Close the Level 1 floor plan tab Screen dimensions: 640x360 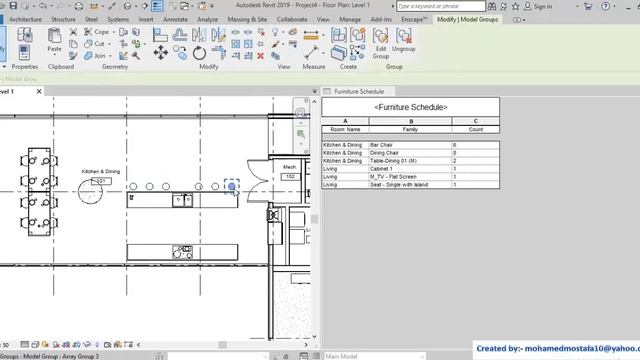pos(39,91)
